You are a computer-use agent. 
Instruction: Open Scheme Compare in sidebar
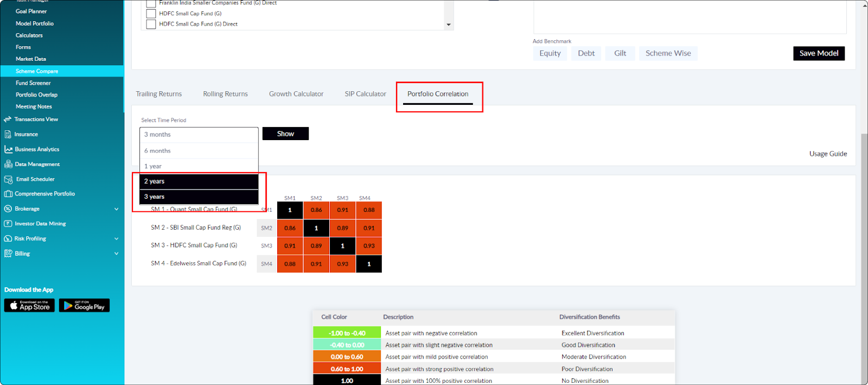point(62,71)
